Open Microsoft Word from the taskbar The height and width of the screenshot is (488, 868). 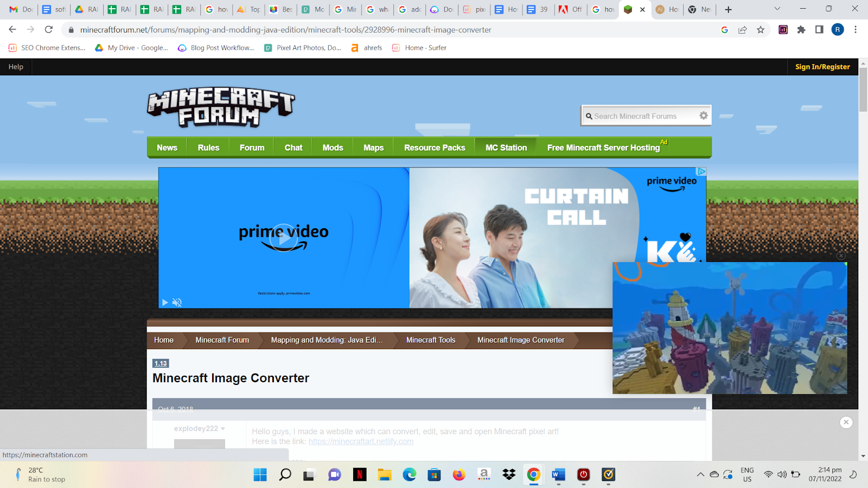tap(559, 475)
